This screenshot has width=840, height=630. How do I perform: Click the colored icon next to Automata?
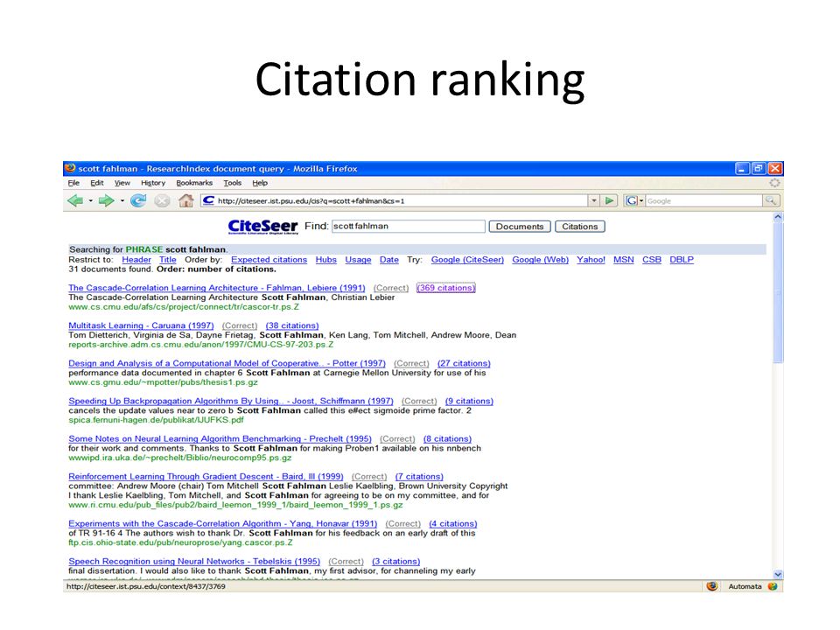click(773, 586)
